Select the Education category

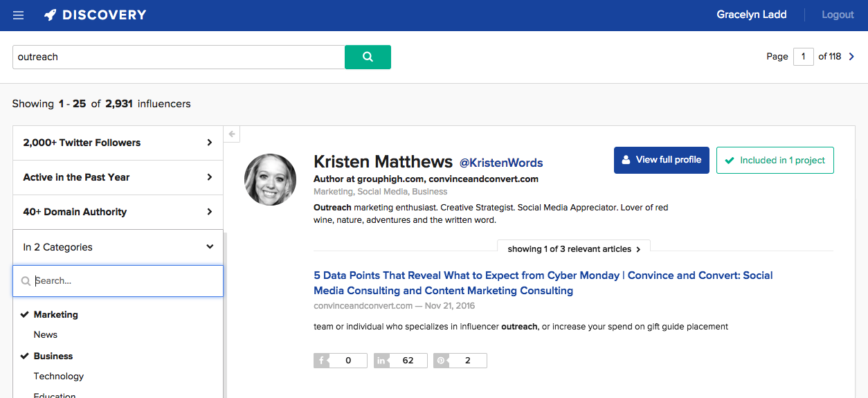point(55,395)
